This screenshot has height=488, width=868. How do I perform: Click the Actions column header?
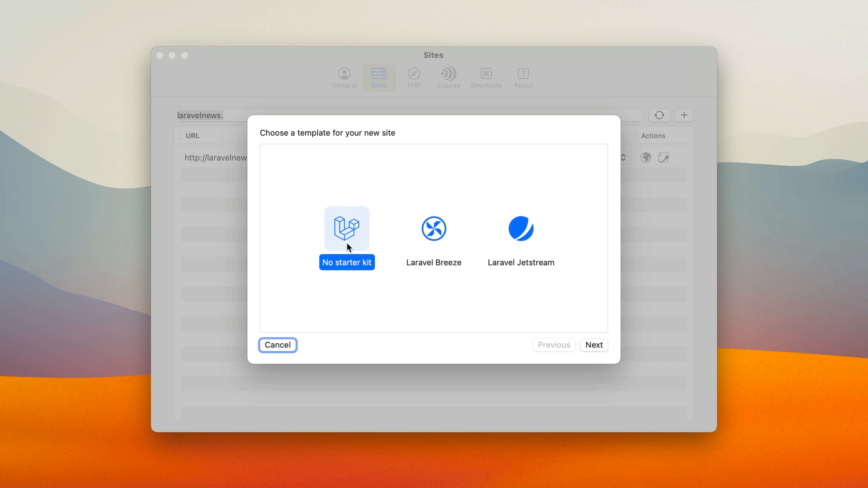pos(653,136)
